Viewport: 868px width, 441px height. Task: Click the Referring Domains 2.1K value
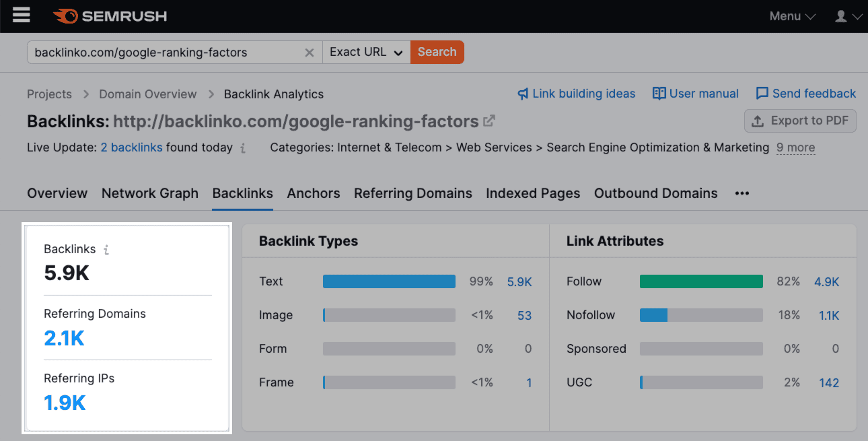pos(64,338)
